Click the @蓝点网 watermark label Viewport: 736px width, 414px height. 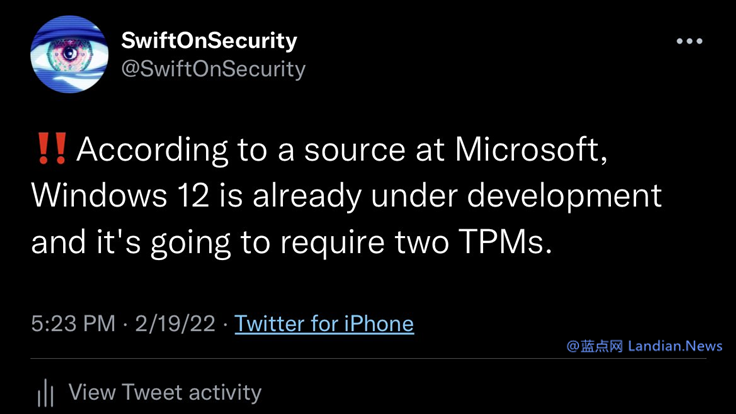point(595,346)
